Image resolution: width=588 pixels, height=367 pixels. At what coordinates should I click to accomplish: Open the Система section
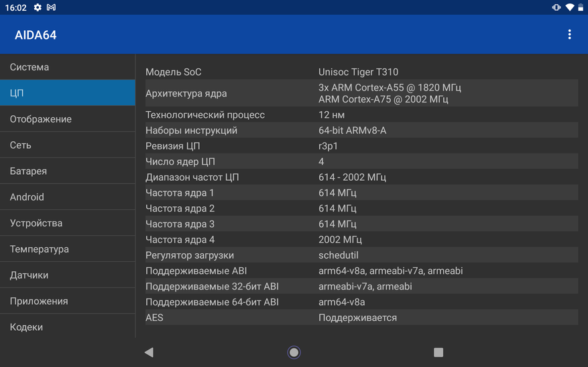point(67,67)
